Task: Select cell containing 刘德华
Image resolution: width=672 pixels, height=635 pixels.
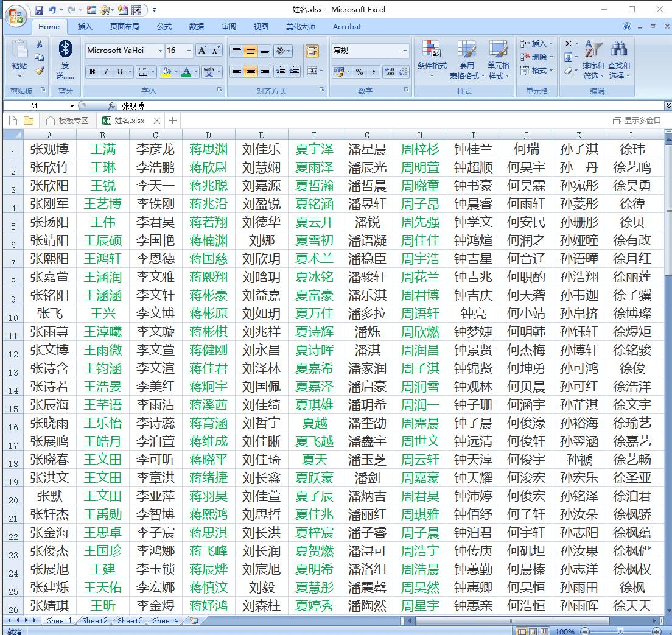Action: pyautogui.click(x=261, y=222)
